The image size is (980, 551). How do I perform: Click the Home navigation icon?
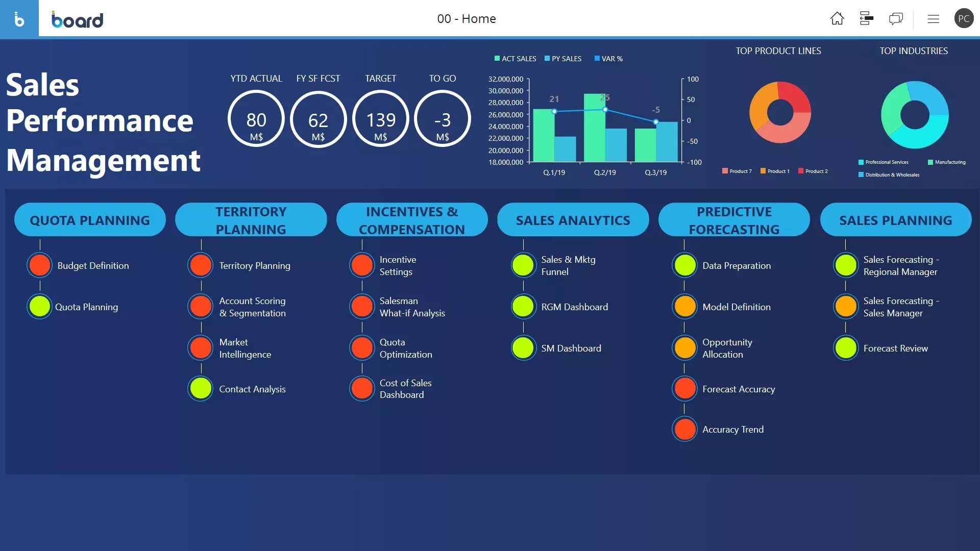click(x=837, y=18)
